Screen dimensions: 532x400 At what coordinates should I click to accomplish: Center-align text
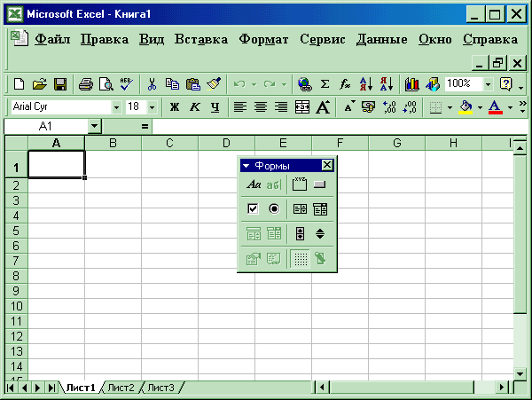click(x=261, y=107)
